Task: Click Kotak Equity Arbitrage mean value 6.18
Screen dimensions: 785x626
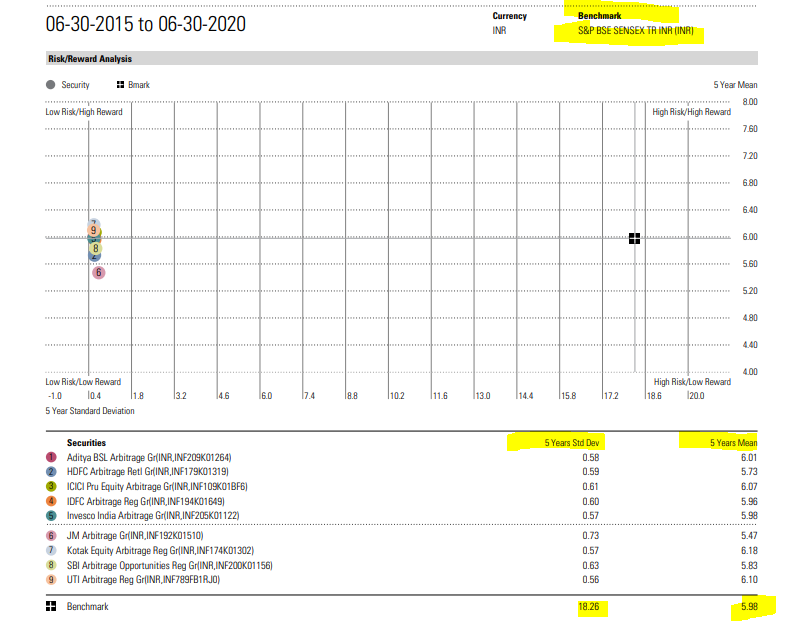Action: pyautogui.click(x=749, y=550)
